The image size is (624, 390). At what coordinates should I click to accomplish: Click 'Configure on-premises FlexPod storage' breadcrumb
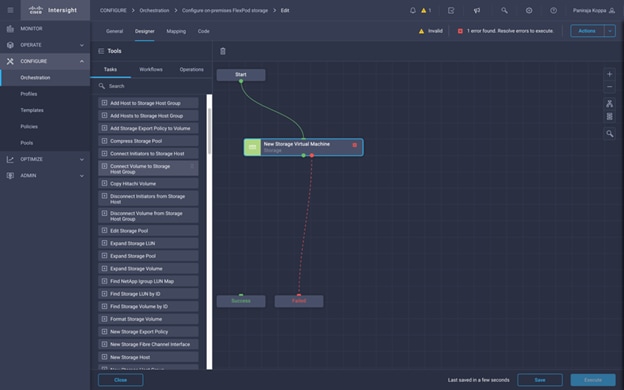tap(224, 10)
